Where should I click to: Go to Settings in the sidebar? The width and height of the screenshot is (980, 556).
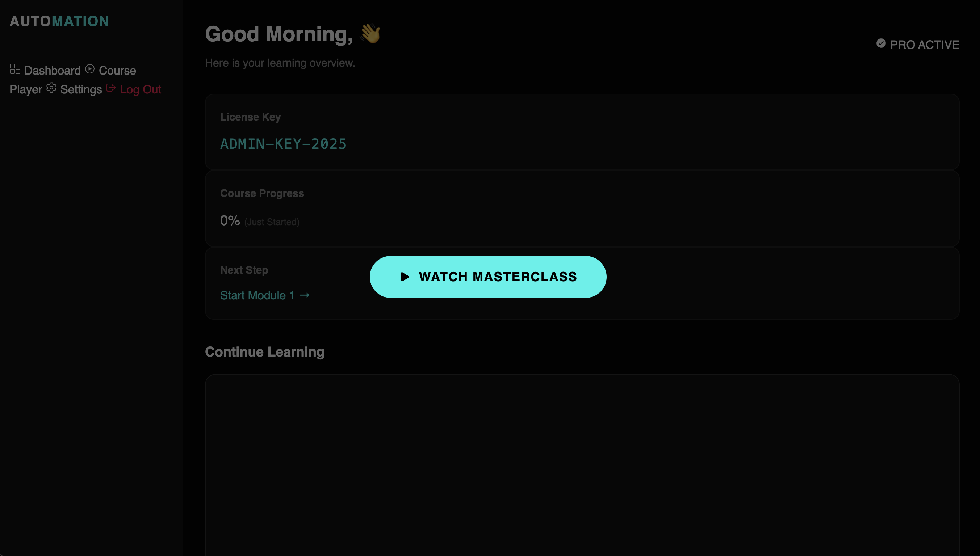pos(81,89)
